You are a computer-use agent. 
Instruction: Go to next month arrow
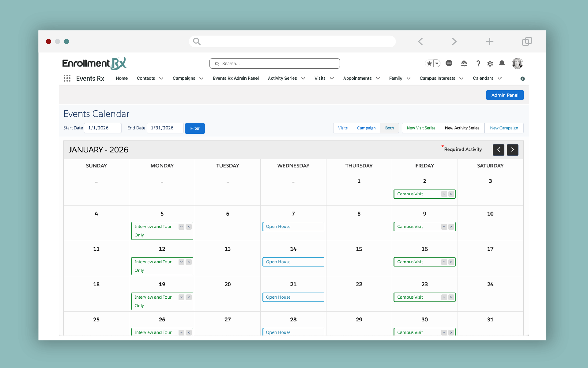(512, 150)
